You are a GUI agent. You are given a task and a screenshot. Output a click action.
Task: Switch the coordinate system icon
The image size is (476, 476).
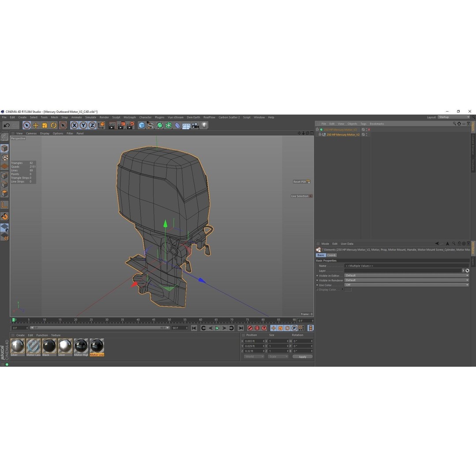pos(101,125)
